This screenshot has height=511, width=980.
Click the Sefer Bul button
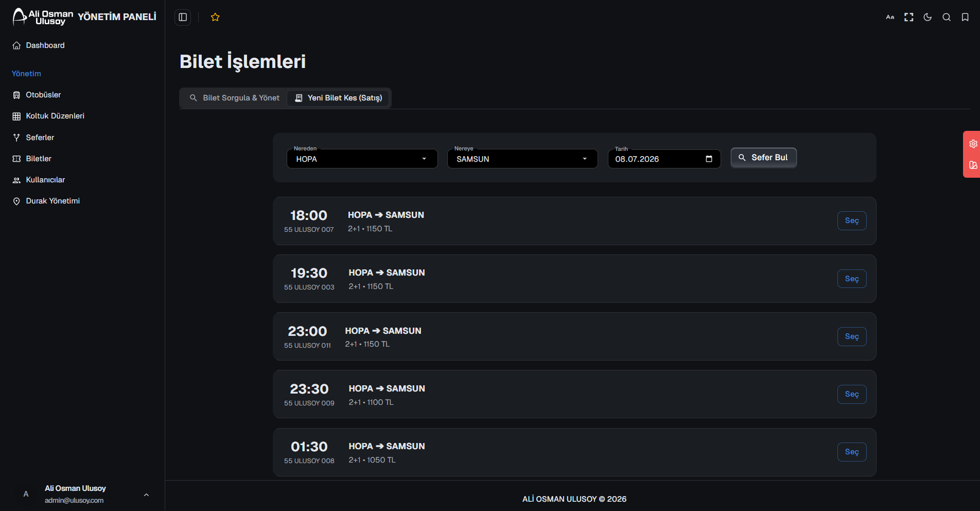(x=763, y=158)
